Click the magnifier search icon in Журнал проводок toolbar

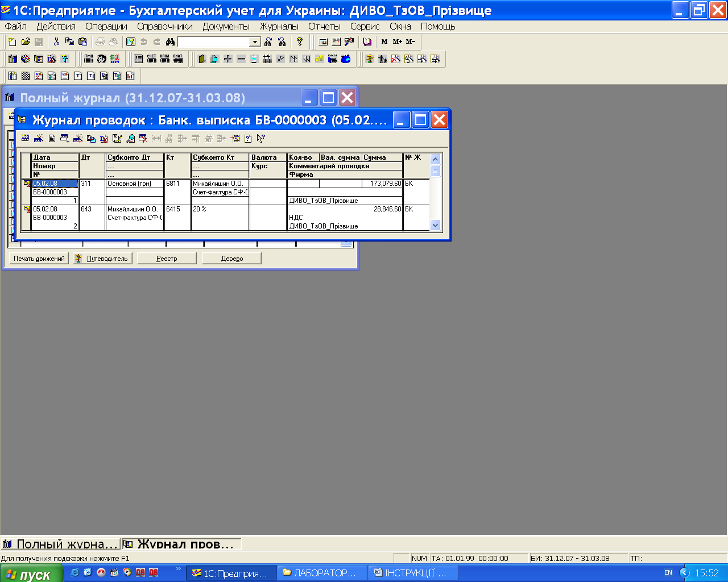(130, 138)
